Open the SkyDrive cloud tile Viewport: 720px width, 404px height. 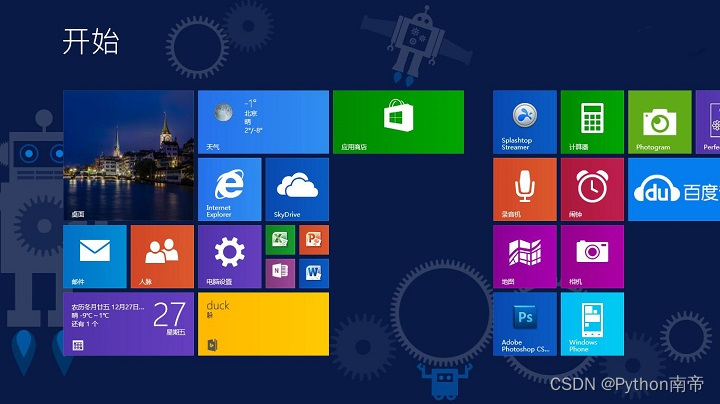[x=297, y=189]
